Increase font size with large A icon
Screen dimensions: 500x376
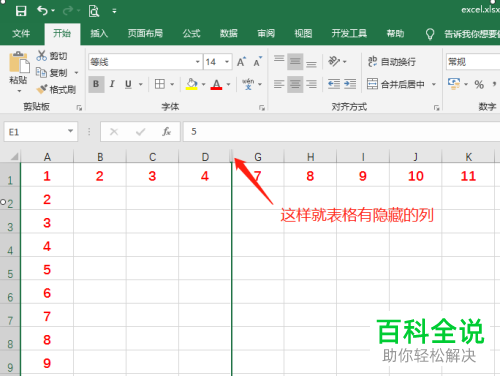coord(241,62)
